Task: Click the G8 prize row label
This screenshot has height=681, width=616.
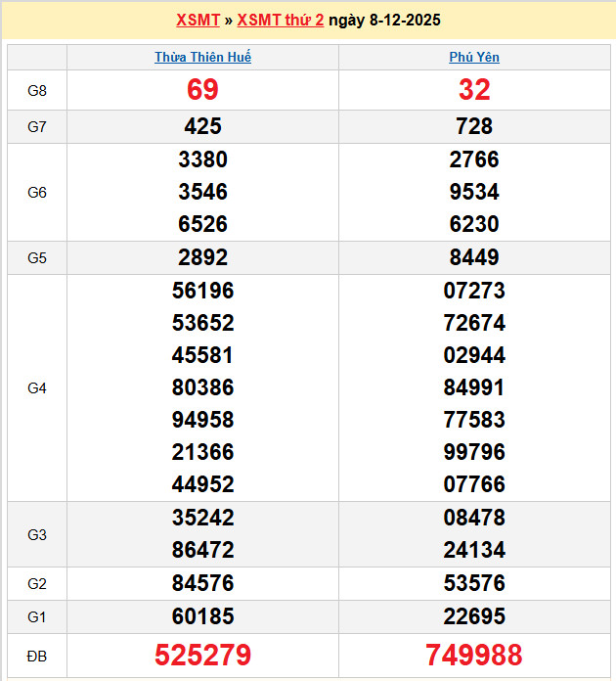Action: [x=37, y=90]
